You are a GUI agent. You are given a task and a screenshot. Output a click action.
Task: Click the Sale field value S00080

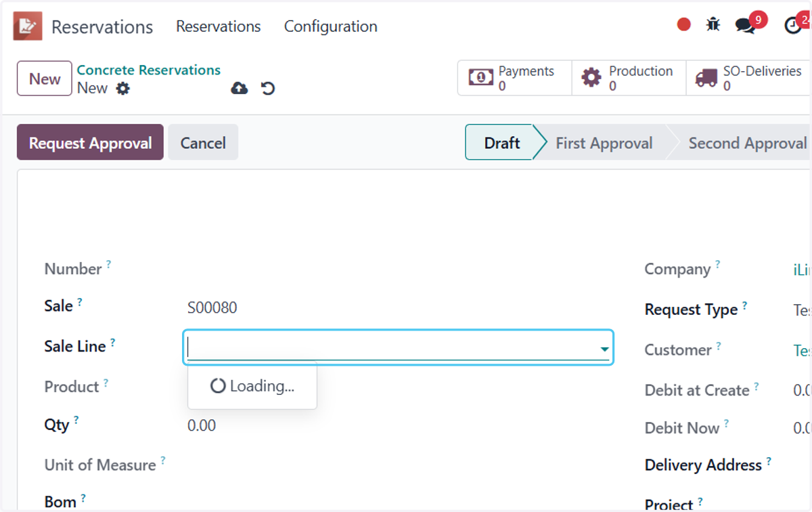212,307
